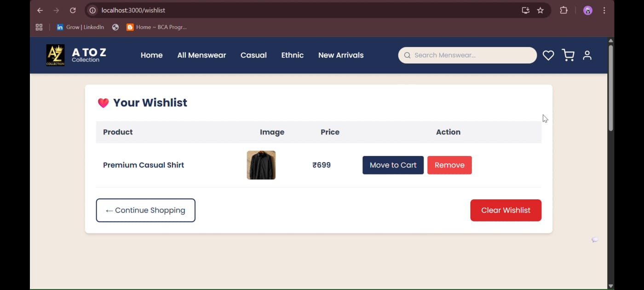
Task: Reload the page with browser refresh icon
Action: point(73,10)
